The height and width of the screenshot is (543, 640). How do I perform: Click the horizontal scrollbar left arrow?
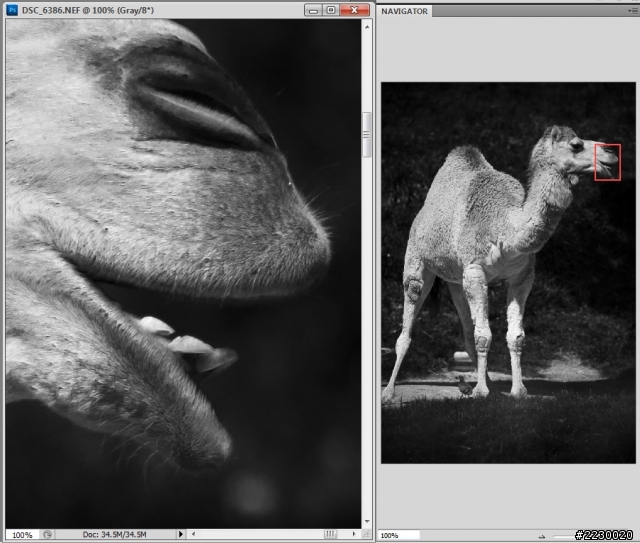pos(193,534)
